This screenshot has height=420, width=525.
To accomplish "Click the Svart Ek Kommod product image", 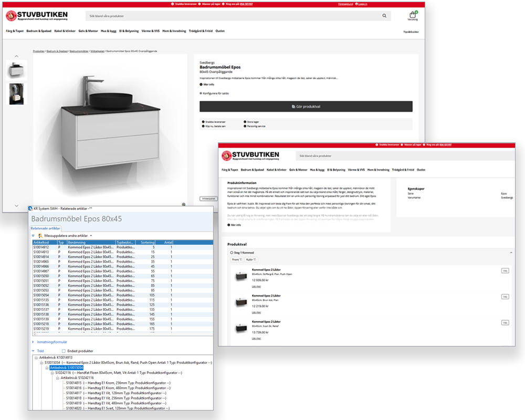I will tap(241, 328).
